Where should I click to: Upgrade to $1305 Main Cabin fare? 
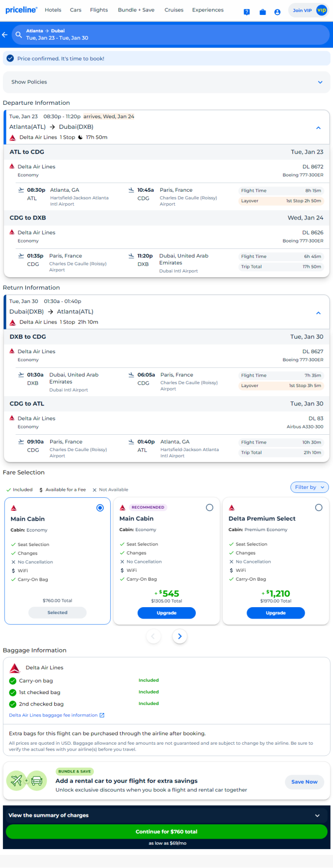click(166, 613)
